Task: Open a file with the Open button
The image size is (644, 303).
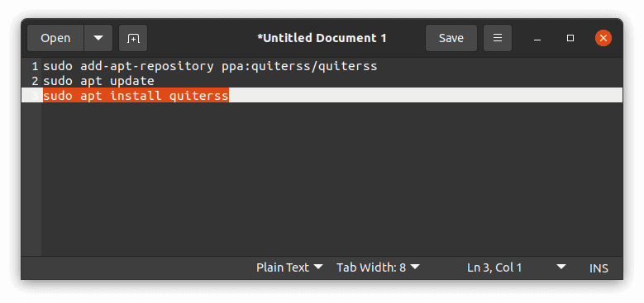Action: click(x=55, y=38)
